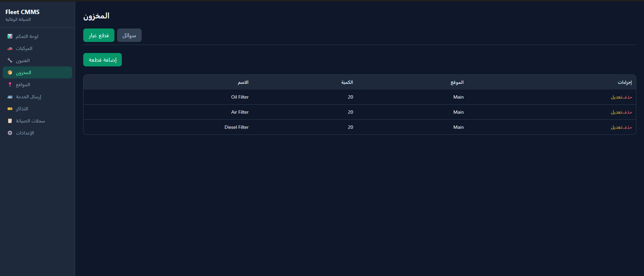This screenshot has width=644, height=276.
Task: Click orange تعديل (edit) for Oil Filter
Action: (x=616, y=97)
